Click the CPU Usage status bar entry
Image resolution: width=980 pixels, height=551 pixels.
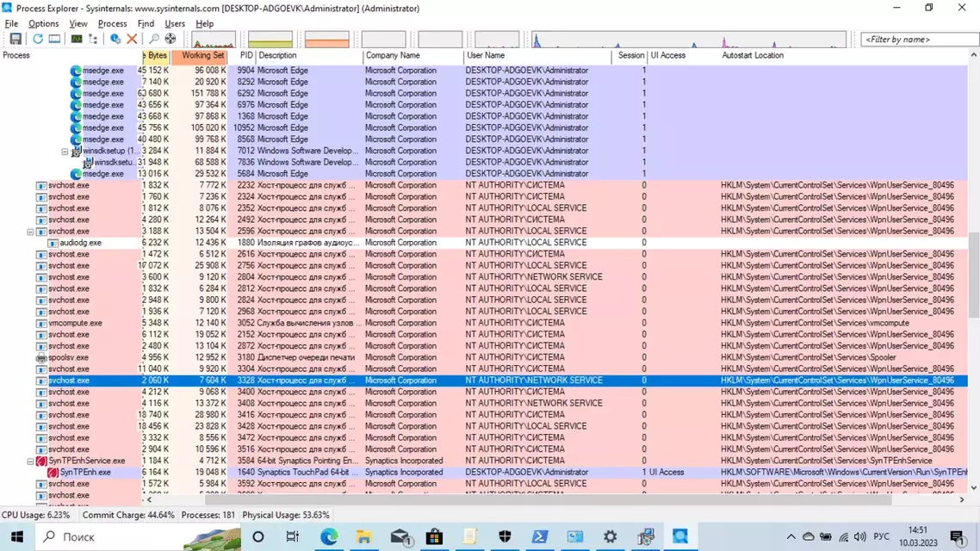tap(36, 516)
